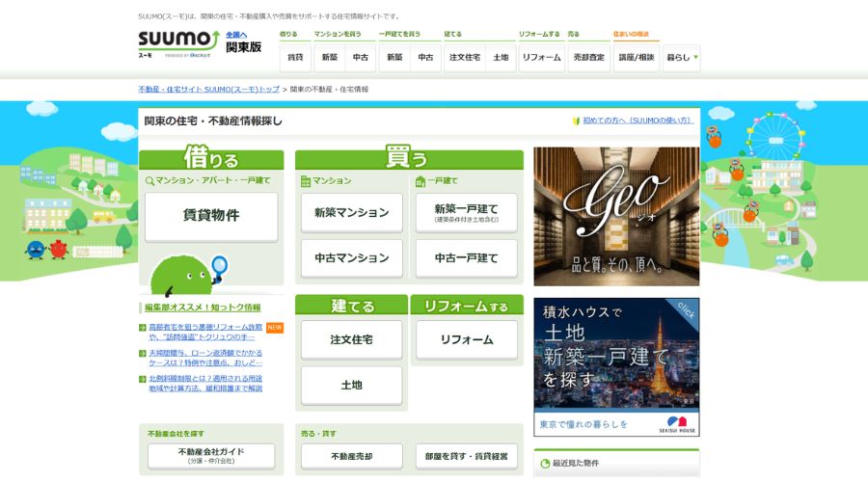Click the green SUUMO mascot with magnifier
The image size is (868, 482).
[x=188, y=274]
